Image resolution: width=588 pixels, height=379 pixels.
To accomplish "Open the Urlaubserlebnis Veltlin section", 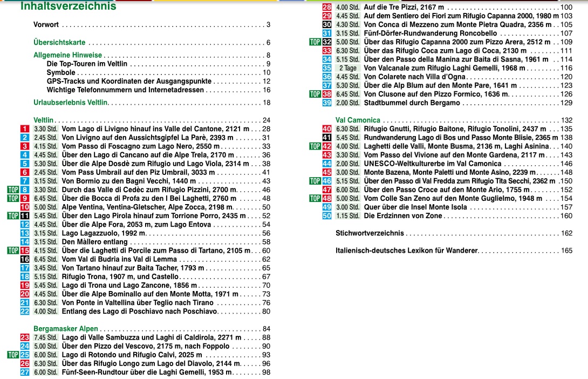I will (71, 103).
